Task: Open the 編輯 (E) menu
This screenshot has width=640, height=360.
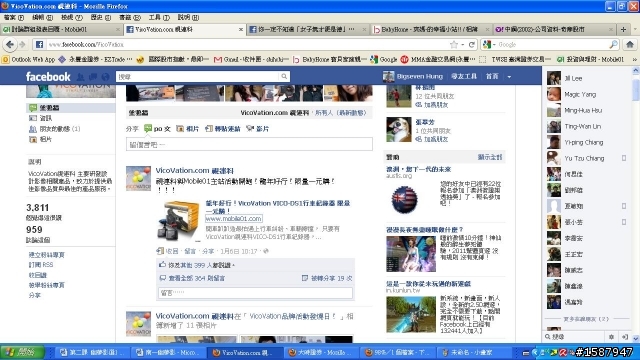Action: pos(42,18)
